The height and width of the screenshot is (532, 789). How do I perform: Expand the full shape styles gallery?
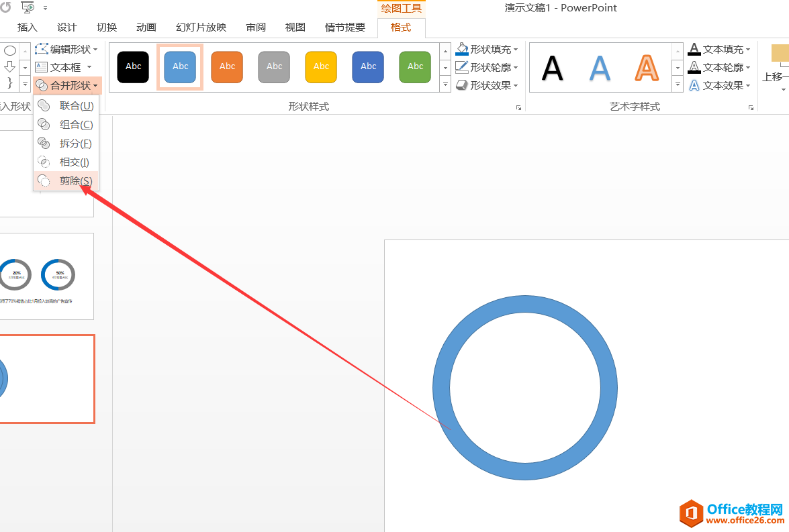445,84
